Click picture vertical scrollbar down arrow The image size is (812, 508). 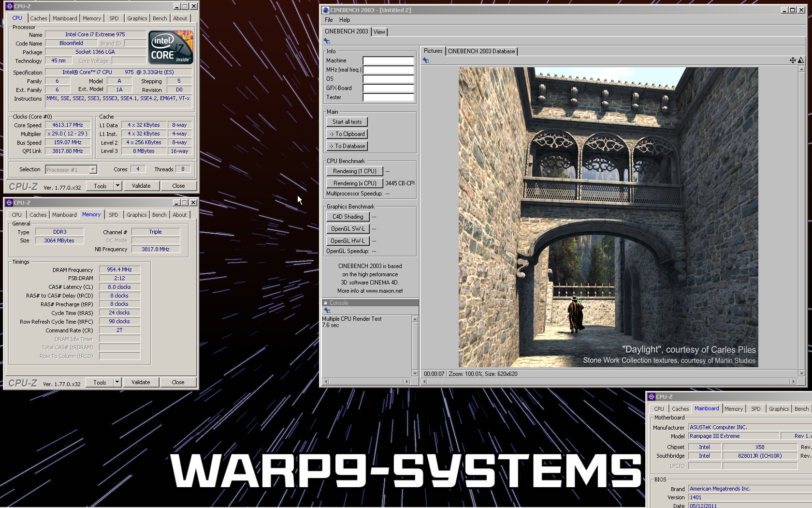(x=801, y=374)
